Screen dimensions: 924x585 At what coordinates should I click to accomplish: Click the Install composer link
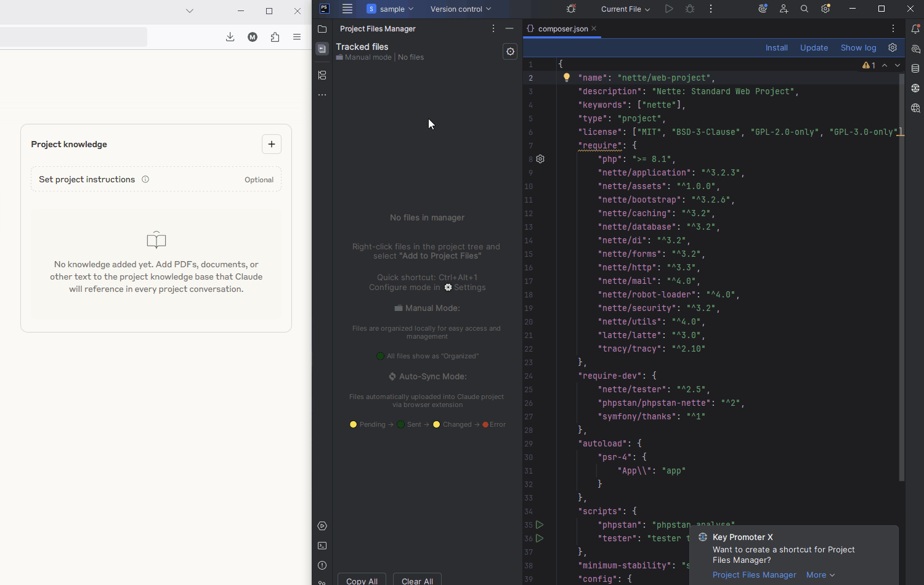(x=776, y=47)
